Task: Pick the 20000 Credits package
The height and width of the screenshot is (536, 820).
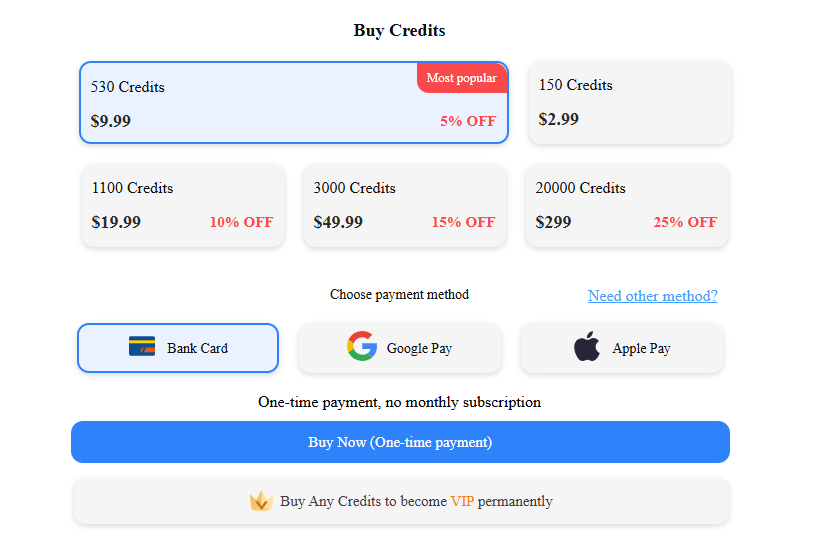Action: pos(627,206)
